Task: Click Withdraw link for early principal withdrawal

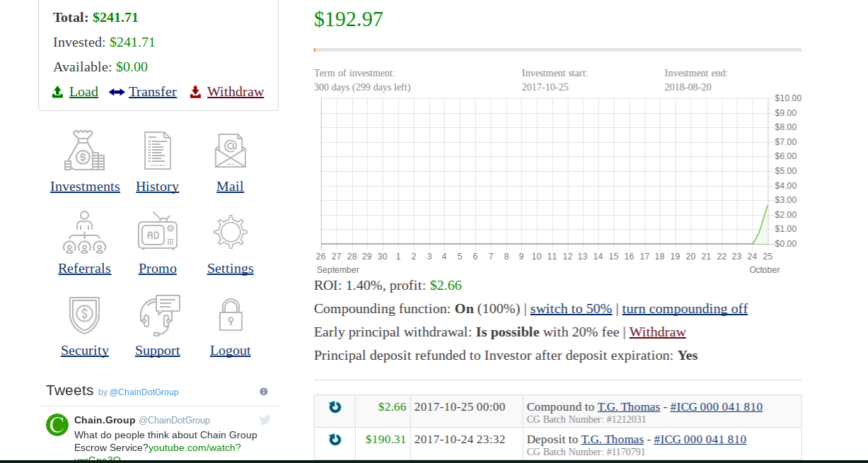Action: click(657, 332)
